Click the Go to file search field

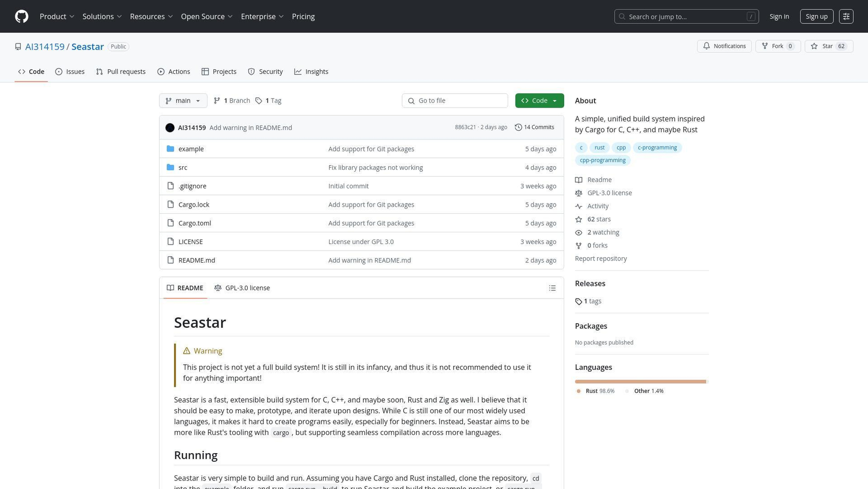coord(455,101)
